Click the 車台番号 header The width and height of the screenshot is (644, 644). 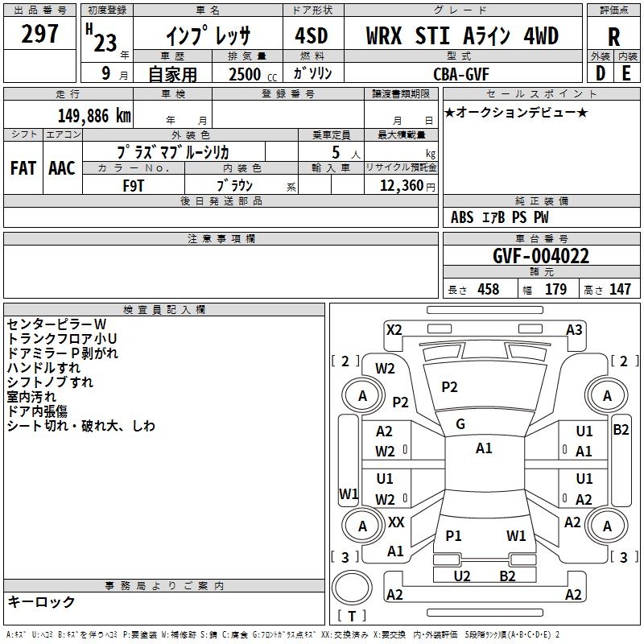click(541, 238)
